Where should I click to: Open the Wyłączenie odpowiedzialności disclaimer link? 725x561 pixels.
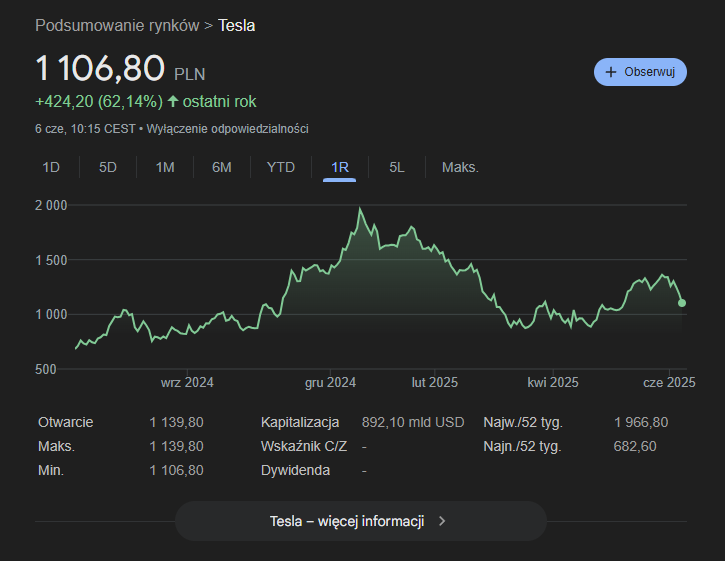[x=227, y=128]
